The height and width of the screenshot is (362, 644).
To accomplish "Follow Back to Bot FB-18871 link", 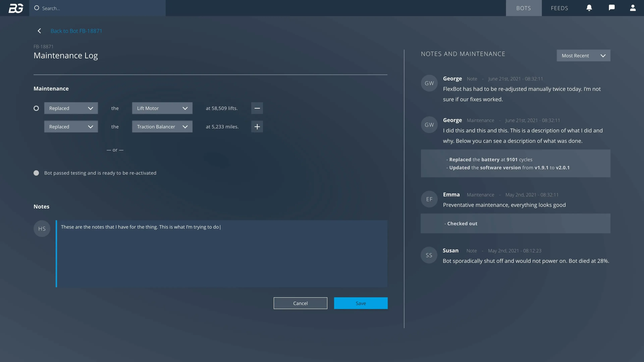I will tap(76, 31).
